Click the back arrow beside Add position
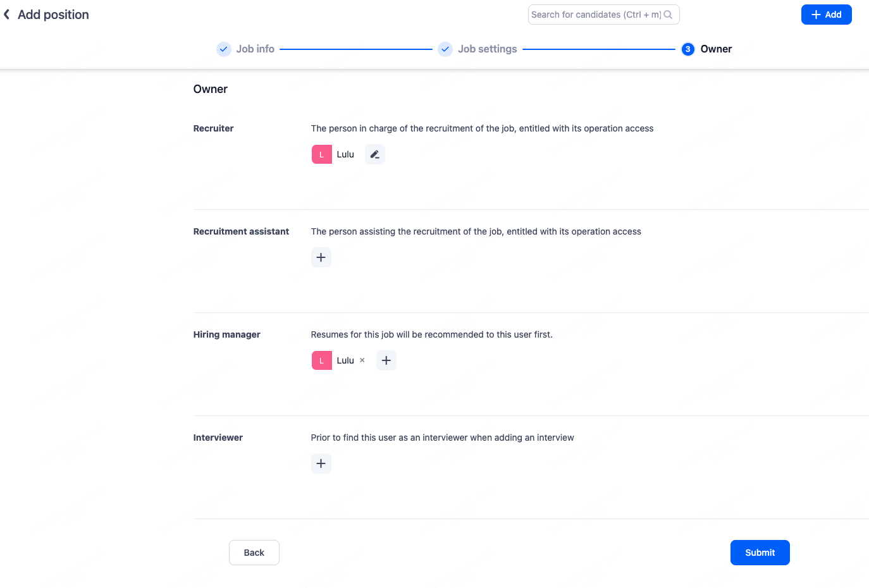 [x=7, y=15]
